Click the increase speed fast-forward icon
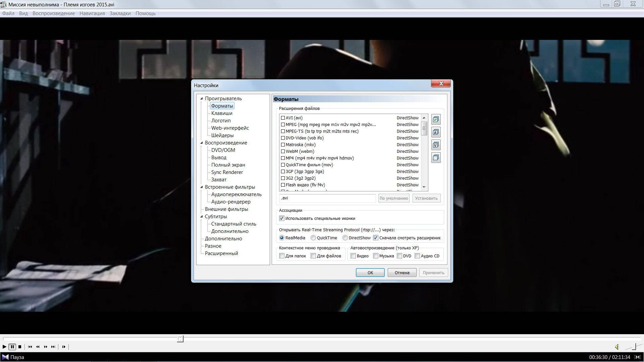 [45, 347]
